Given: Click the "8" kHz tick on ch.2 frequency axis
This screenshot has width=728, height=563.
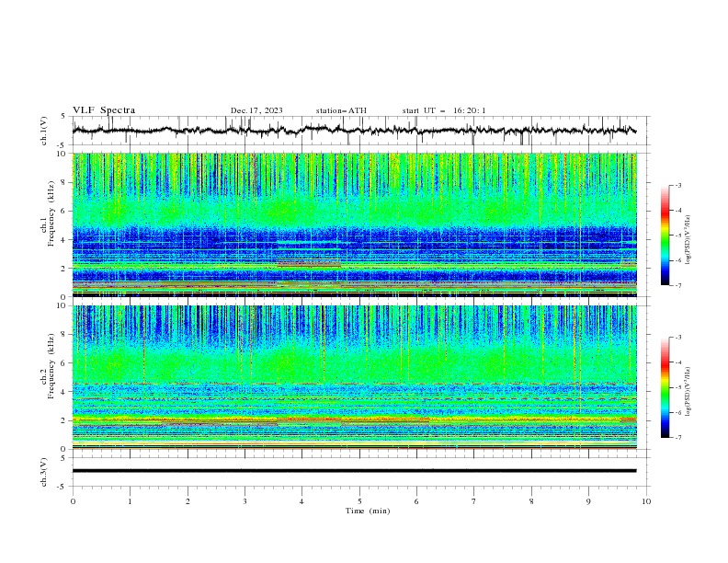Looking at the screenshot, I should [x=64, y=335].
